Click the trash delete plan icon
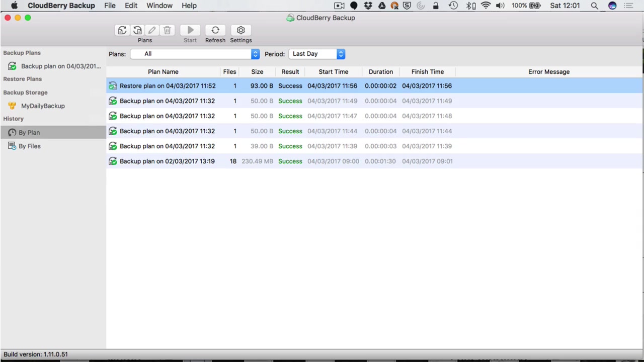The image size is (644, 362). [167, 31]
